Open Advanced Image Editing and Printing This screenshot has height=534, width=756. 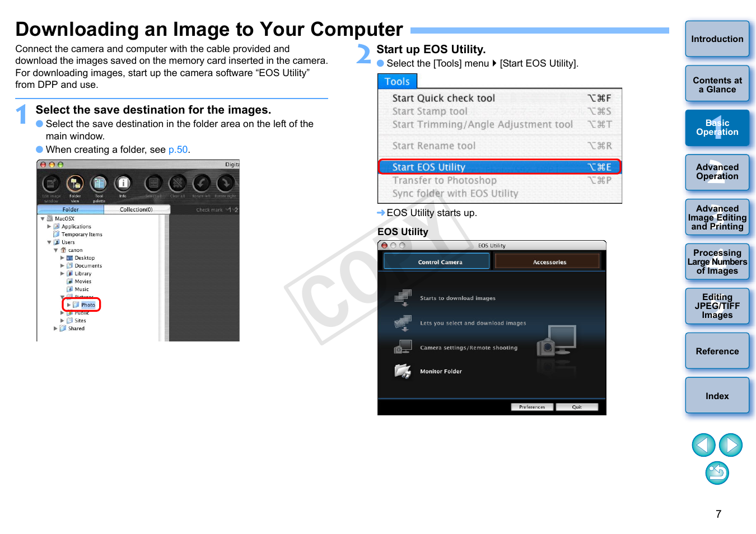coord(717,217)
